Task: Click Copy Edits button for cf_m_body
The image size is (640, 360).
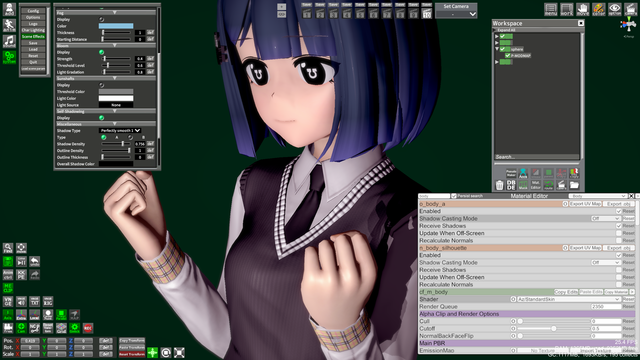Action: tap(566, 292)
